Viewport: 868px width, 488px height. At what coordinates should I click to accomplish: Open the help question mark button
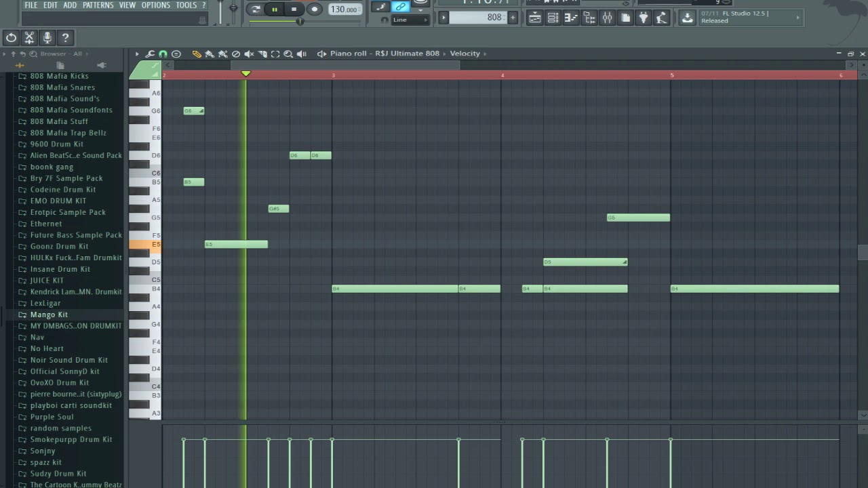(x=65, y=38)
